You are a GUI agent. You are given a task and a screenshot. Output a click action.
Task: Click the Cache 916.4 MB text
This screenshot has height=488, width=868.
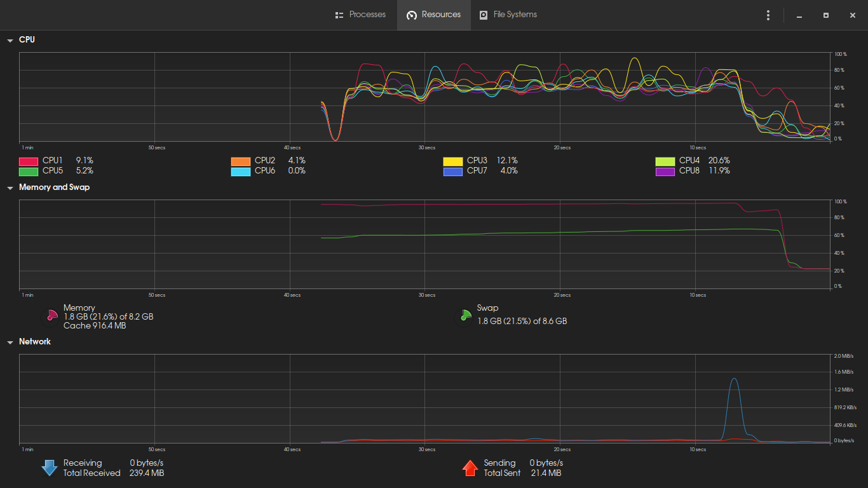(x=95, y=325)
